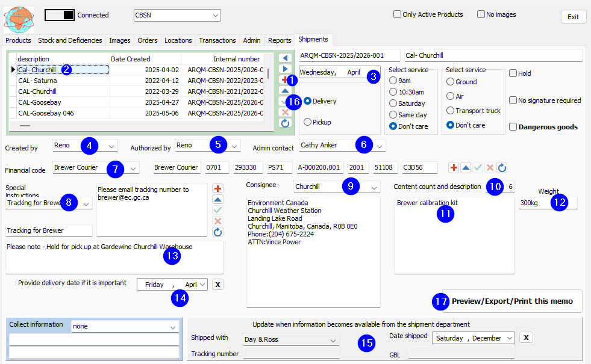The height and width of the screenshot is (364, 591).
Task: Refresh the financial code row
Action: (502, 167)
